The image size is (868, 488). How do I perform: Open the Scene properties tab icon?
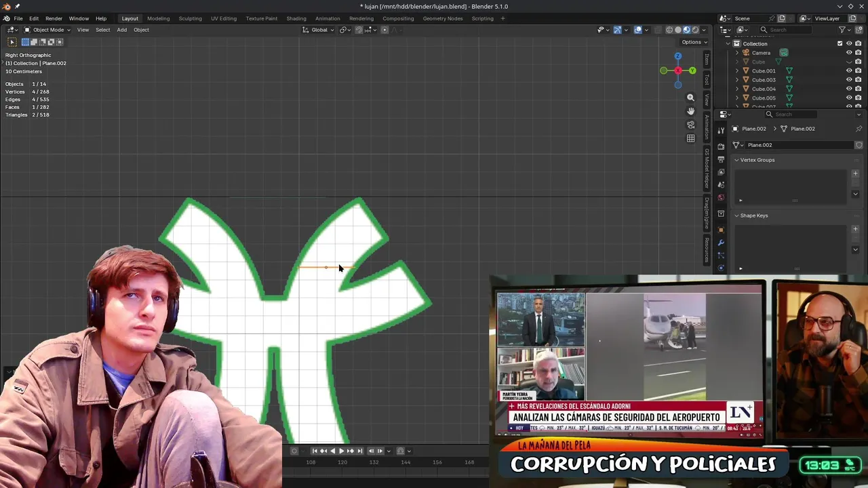721,184
